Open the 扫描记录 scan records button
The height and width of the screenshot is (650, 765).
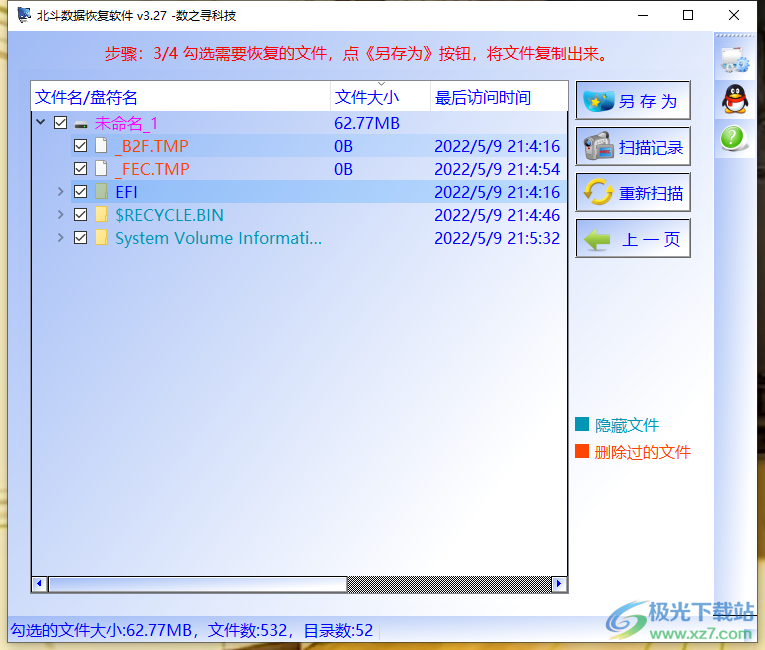633,146
